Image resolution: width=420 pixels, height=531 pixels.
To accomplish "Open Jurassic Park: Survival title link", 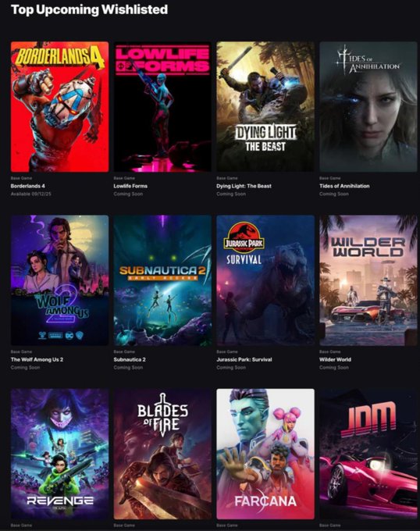I will (x=244, y=360).
